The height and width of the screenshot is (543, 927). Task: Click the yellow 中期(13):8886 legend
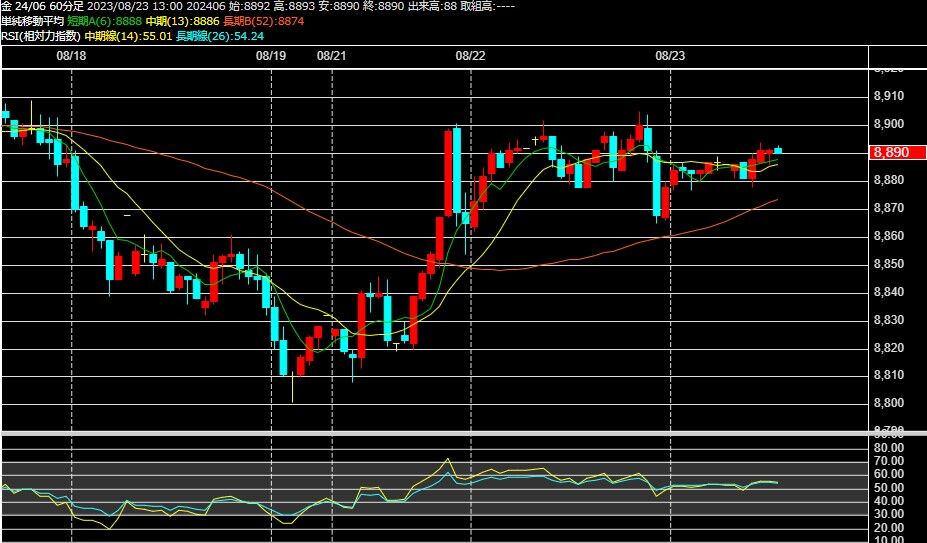coord(183,21)
